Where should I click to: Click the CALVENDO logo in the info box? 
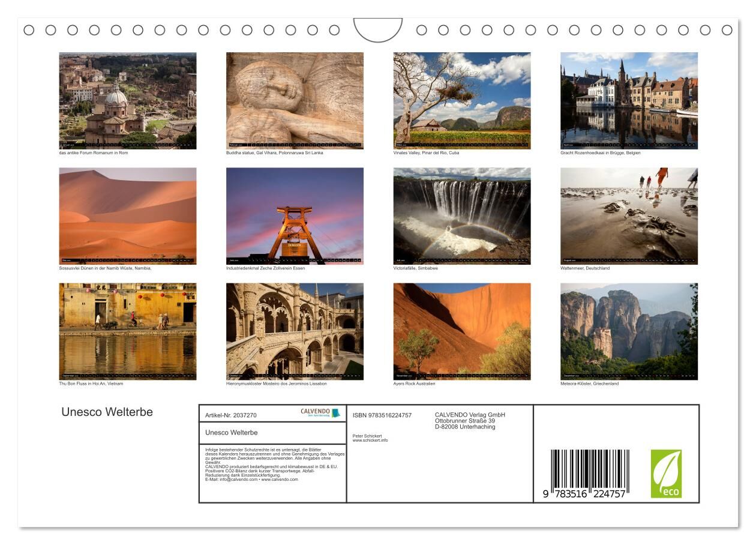tap(320, 413)
